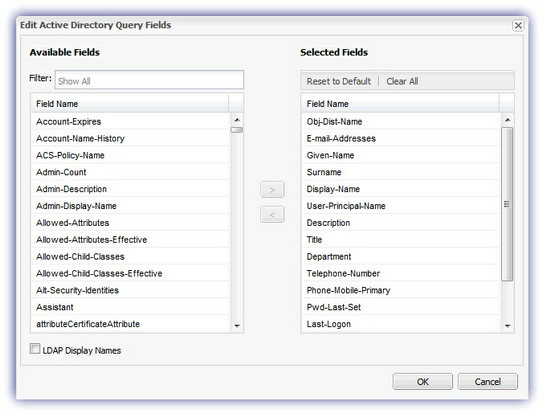The width and height of the screenshot is (543, 414).
Task: Select Last-Logon in Selected Fields
Action: pos(401,324)
